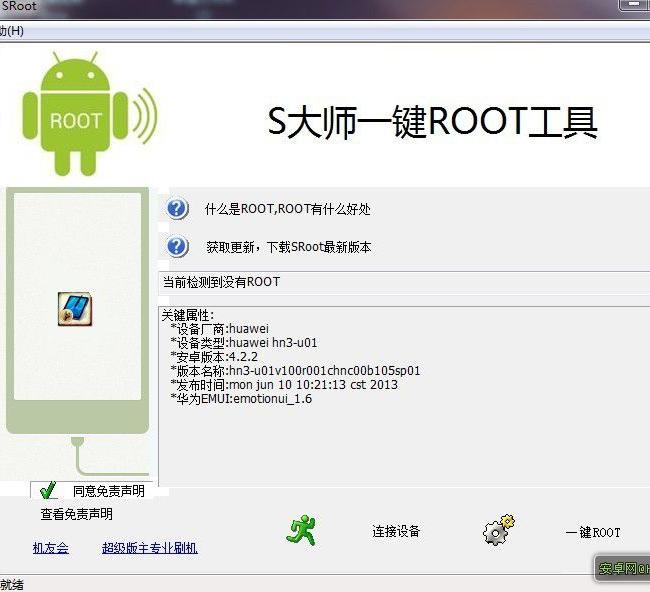Click 获取更新，下载SRoot最新版本
This screenshot has width=650, height=592.
coord(289,247)
